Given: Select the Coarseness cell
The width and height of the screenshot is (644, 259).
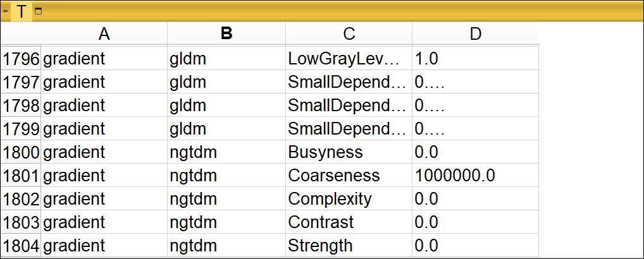Looking at the screenshot, I should tap(349, 176).
